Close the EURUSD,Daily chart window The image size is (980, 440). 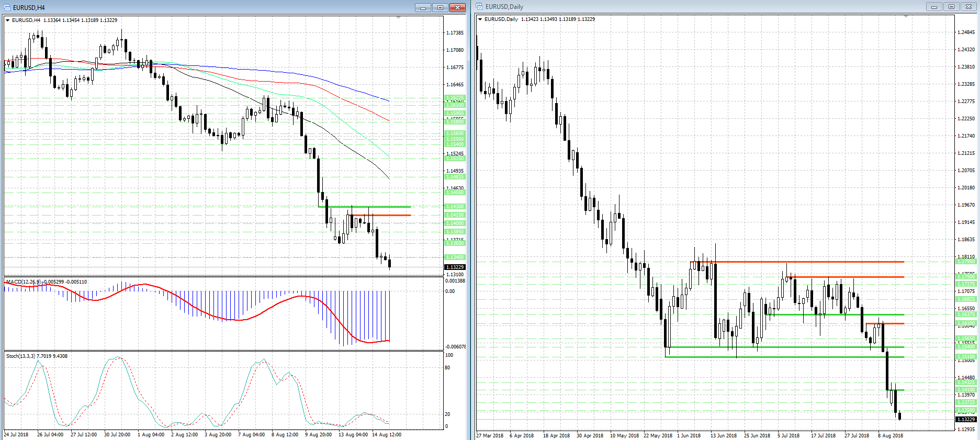[968, 7]
